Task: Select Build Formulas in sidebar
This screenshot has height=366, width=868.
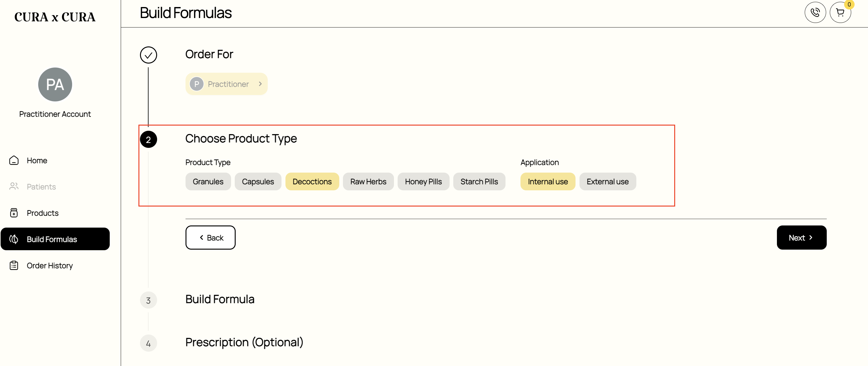Action: [x=55, y=239]
